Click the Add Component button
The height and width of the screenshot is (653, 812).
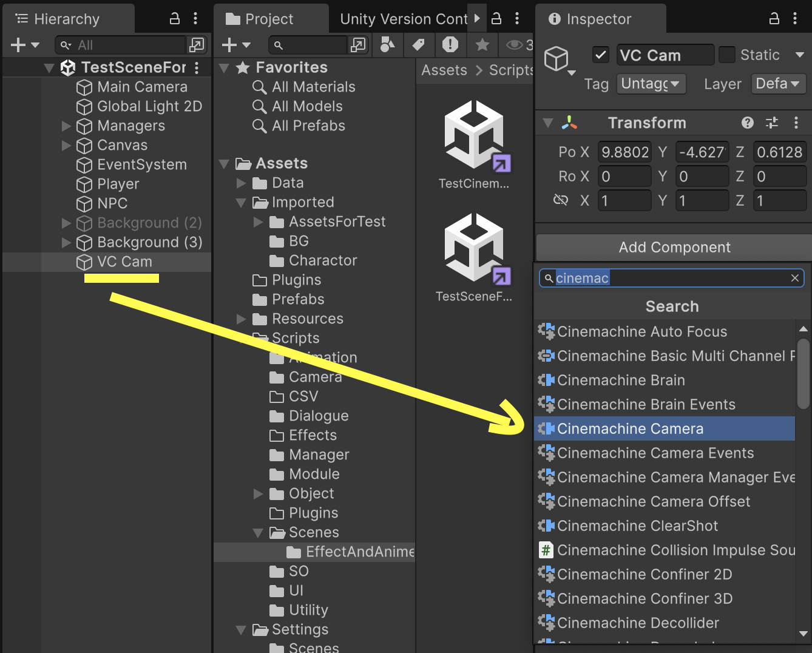point(674,247)
